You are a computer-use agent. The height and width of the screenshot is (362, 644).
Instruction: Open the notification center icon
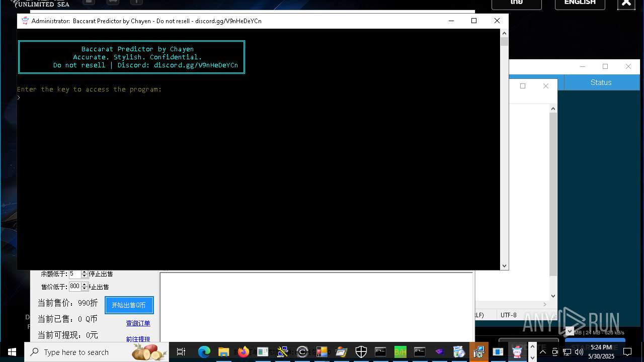[627, 352]
